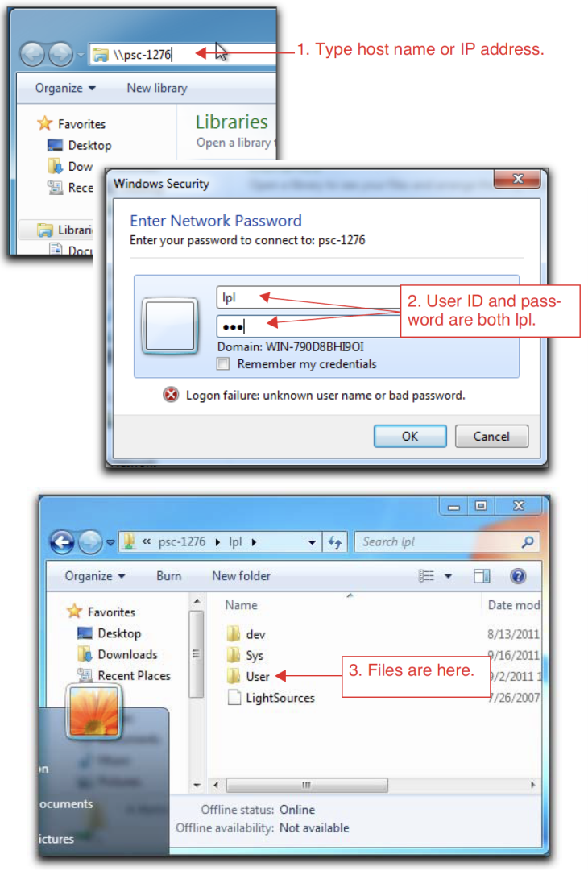
Task: Toggle the preview pane icon
Action: 482,576
